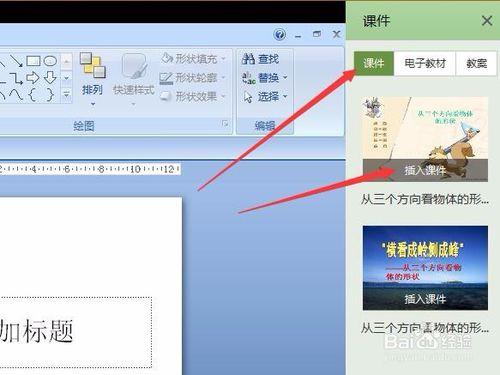Open the 快速样式 quick styles gallery

(134, 79)
